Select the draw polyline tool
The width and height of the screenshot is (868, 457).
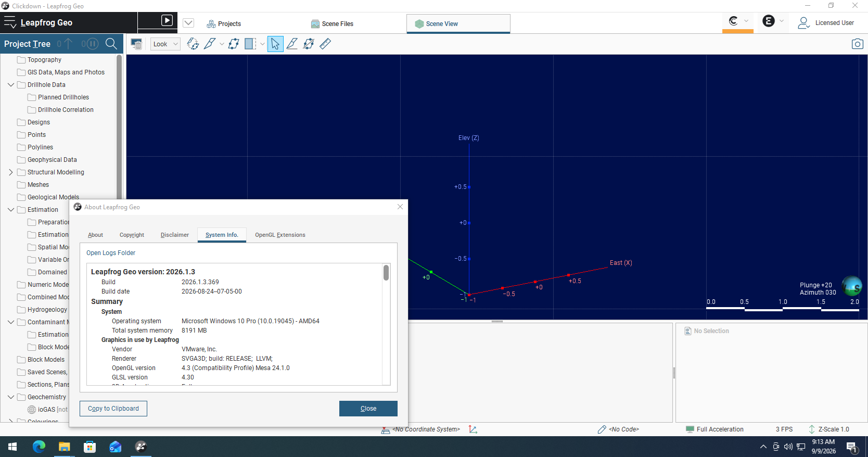292,44
